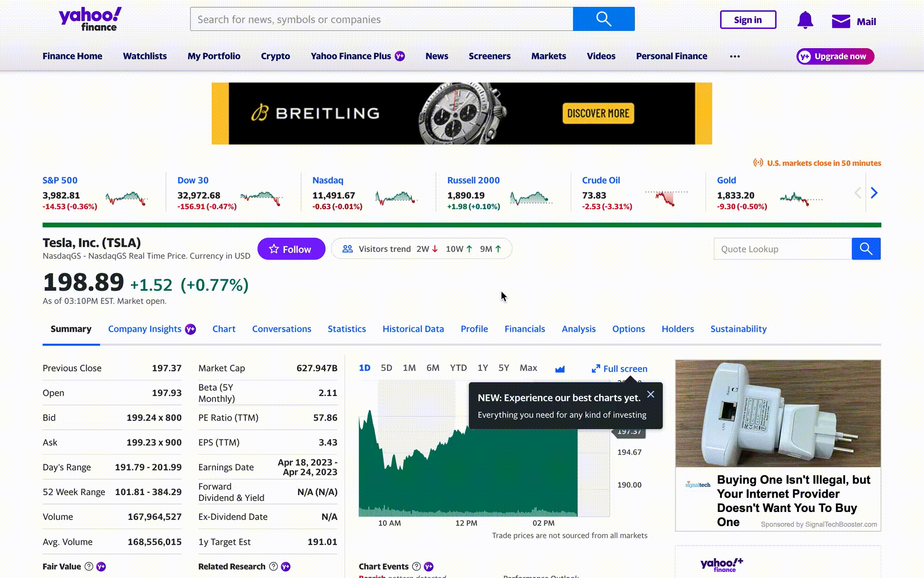
Task: Open Finance Home in navigation
Action: (72, 56)
